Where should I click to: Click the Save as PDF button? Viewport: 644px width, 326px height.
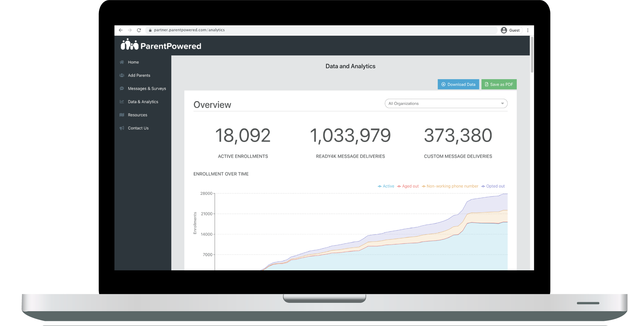coord(499,84)
